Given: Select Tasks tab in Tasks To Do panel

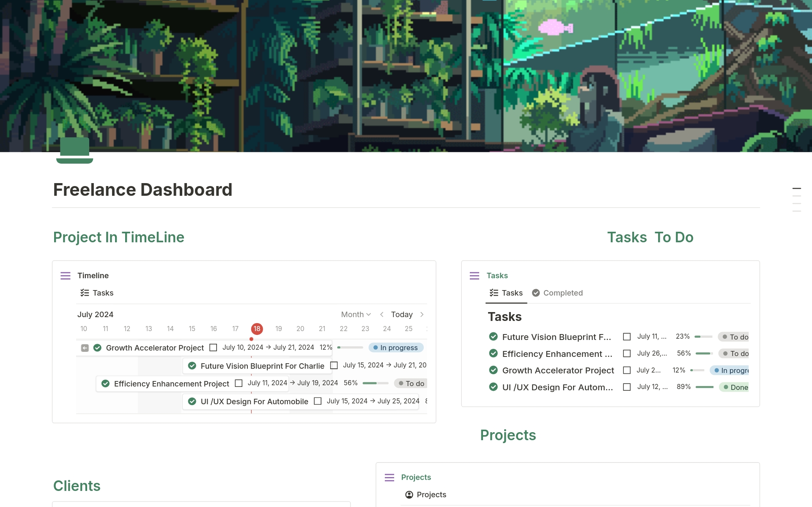Looking at the screenshot, I should click(506, 293).
